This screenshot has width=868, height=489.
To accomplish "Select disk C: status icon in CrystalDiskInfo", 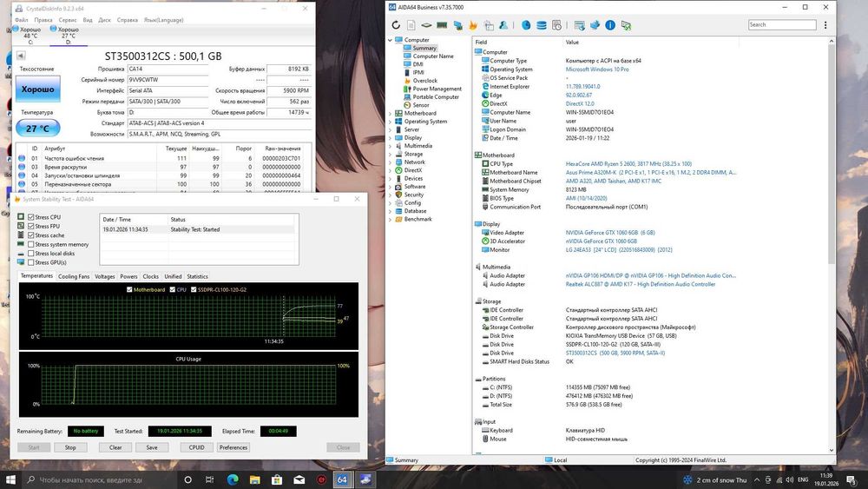I will click(16, 29).
